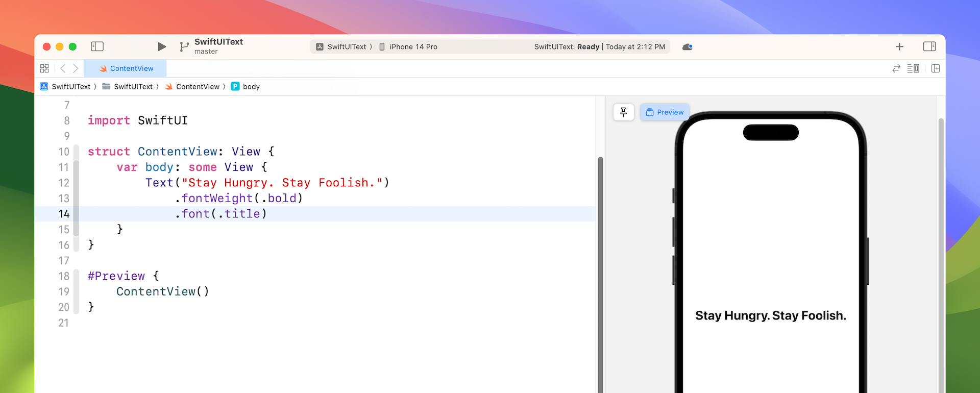Click line number 10 in gutter

click(x=64, y=152)
